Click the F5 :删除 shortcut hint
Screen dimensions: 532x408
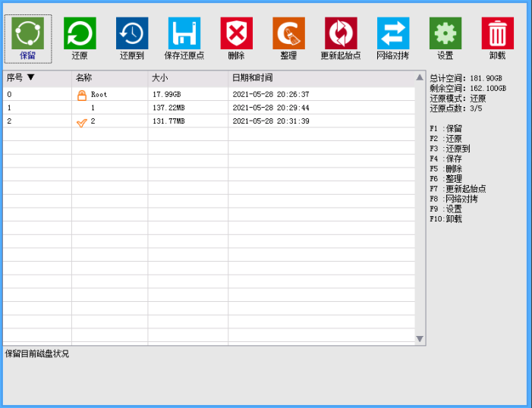[x=445, y=169]
